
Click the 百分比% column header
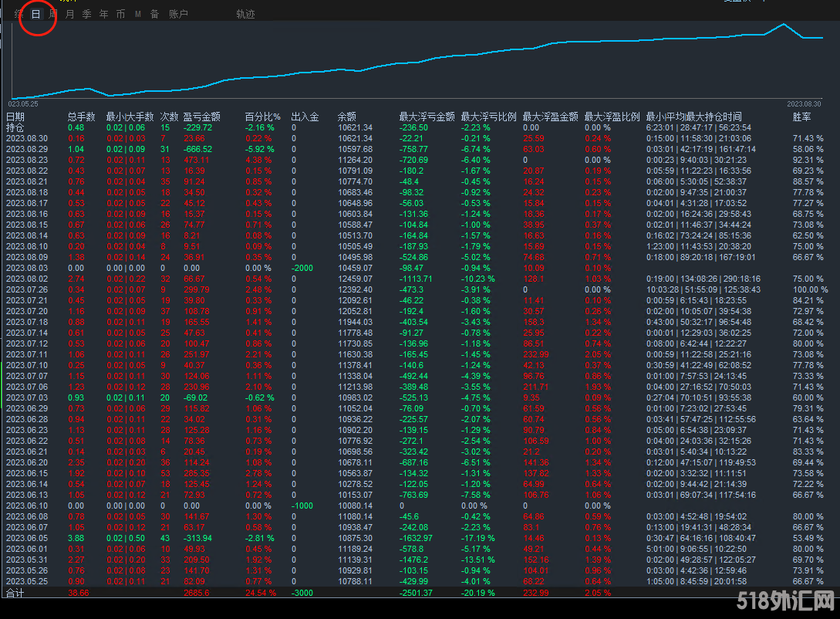(262, 117)
